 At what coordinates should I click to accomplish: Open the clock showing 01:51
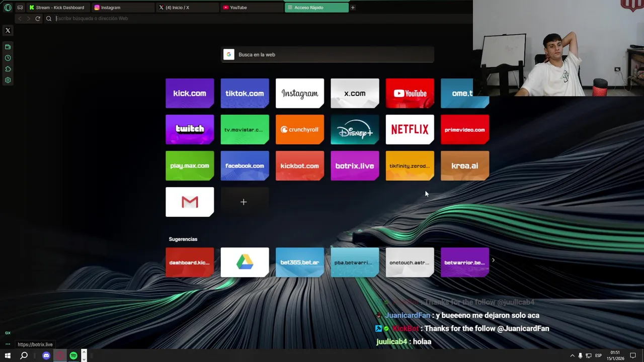(x=615, y=355)
